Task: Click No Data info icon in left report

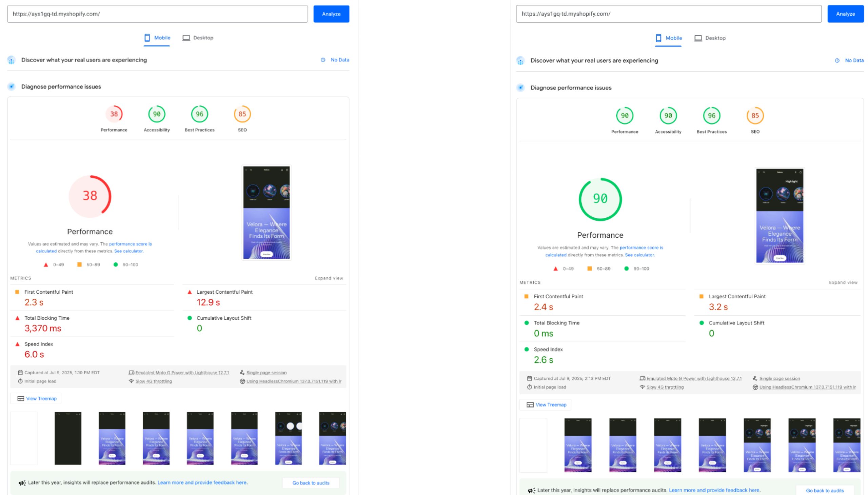Action: [323, 60]
